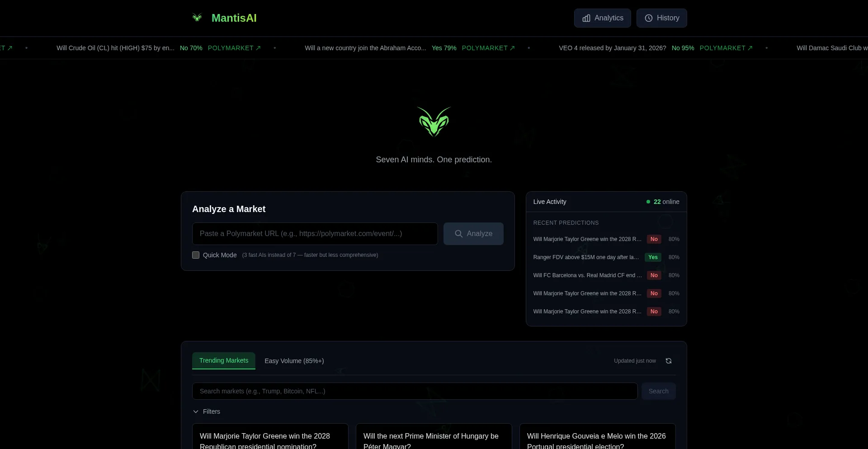The height and width of the screenshot is (449, 868).
Task: Click the MantisAI mantis logo icon
Action: (197, 18)
